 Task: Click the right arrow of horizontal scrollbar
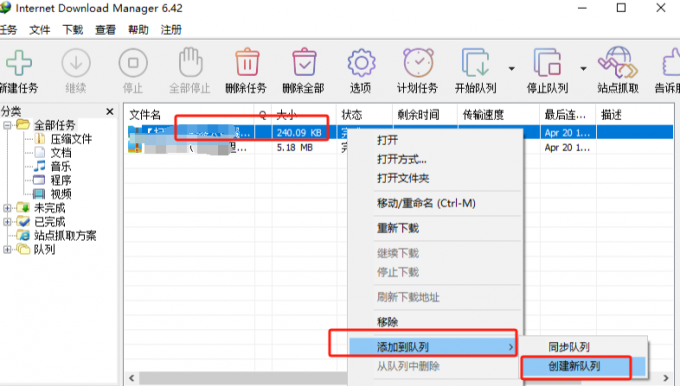(x=667, y=378)
